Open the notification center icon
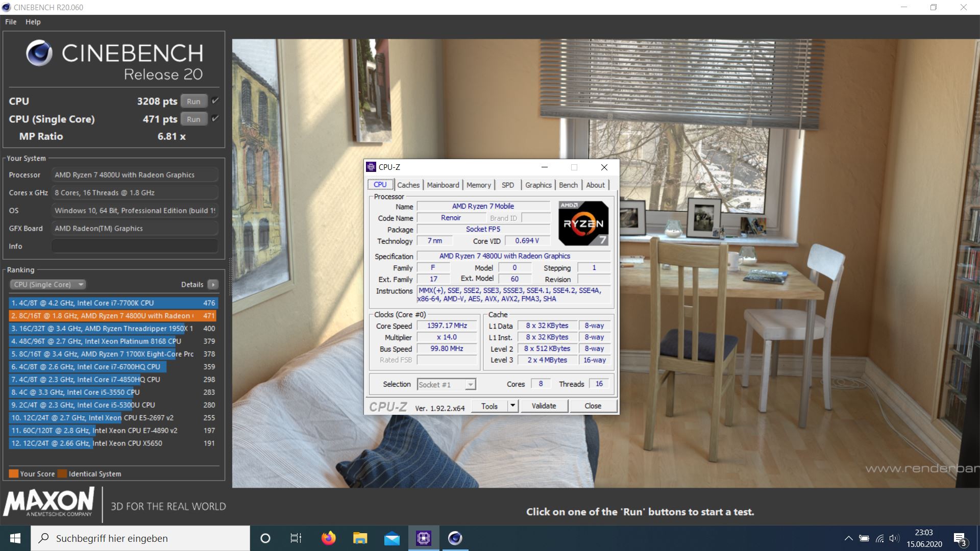The image size is (980, 551). click(960, 538)
